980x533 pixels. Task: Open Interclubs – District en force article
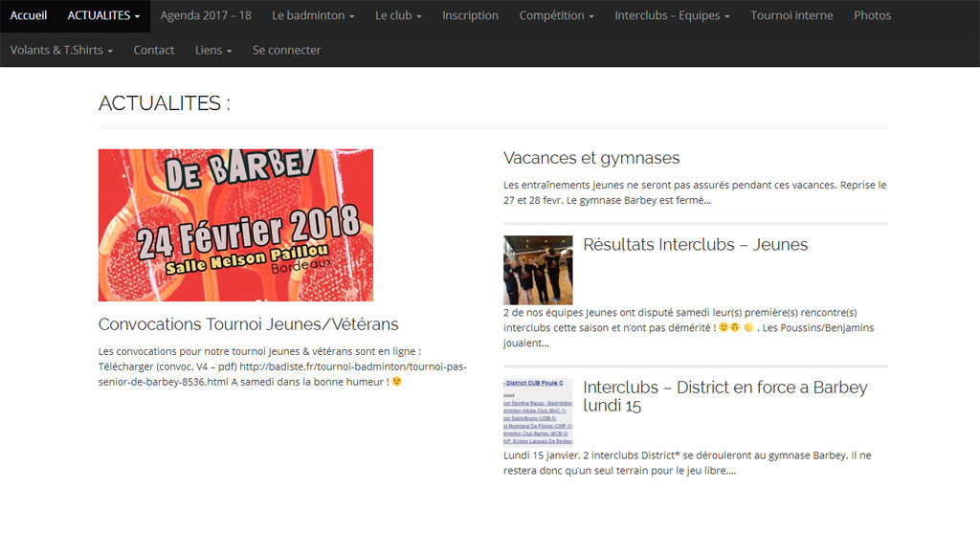725,396
